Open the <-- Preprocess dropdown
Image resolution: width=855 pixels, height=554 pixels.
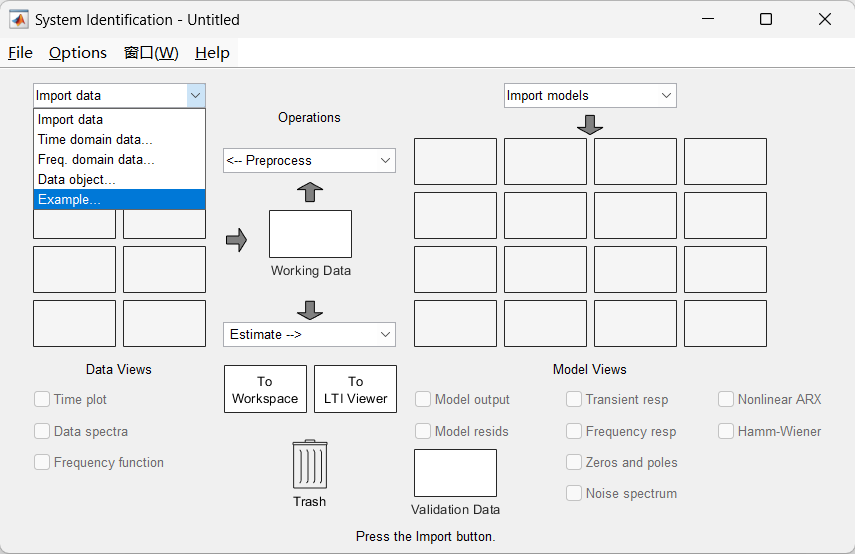coord(309,160)
